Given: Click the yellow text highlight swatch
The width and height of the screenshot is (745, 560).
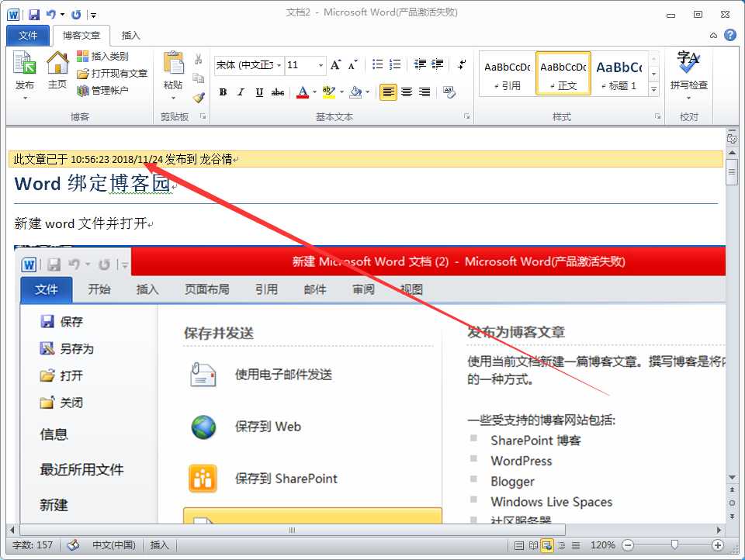Looking at the screenshot, I should pyautogui.click(x=329, y=92).
